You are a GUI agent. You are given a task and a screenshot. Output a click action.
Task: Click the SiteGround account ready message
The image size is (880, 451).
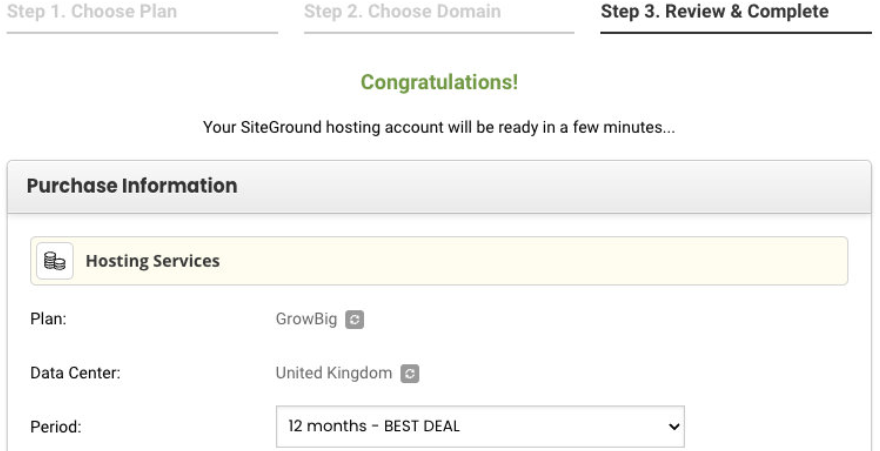[439, 130]
